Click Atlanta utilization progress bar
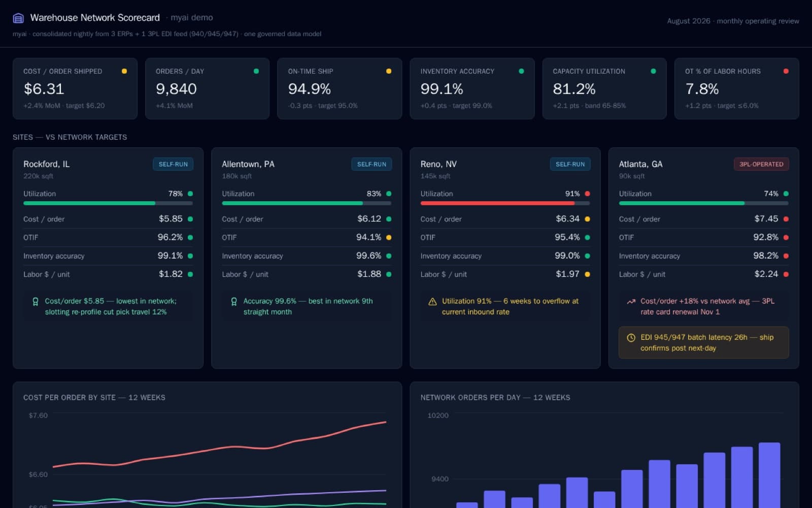The height and width of the screenshot is (508, 812). pyautogui.click(x=703, y=203)
